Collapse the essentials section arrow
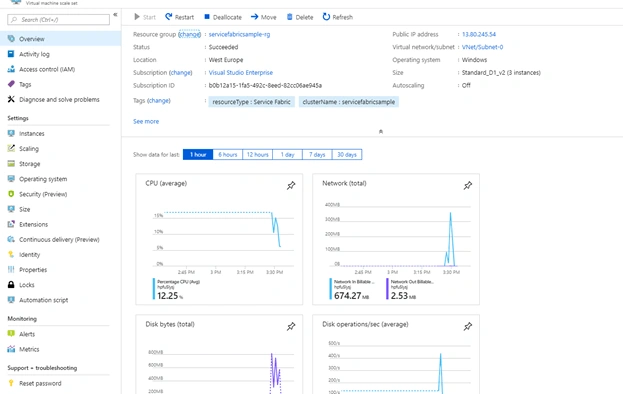623x394 pixels. (381, 131)
